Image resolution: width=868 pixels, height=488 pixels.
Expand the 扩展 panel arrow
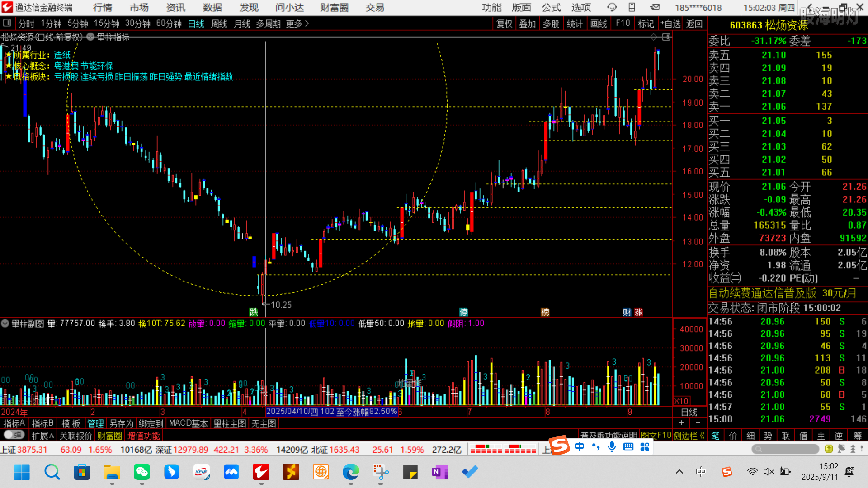(43, 436)
